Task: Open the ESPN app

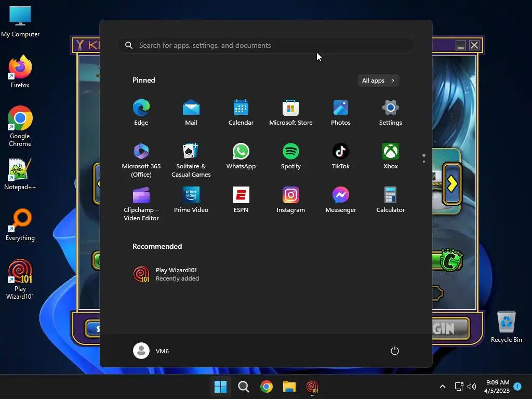Action: pyautogui.click(x=241, y=199)
